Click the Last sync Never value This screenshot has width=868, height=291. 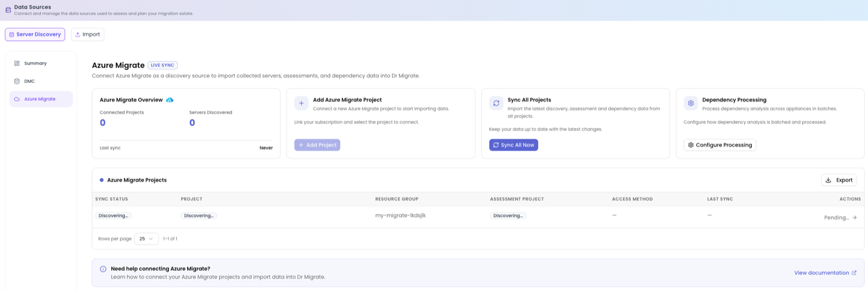266,148
